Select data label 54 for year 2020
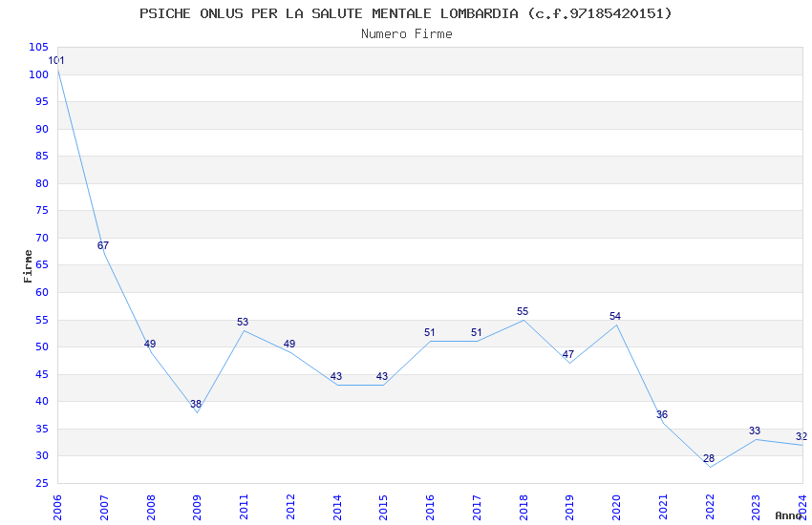Screen dimensions: 812x525 [614, 316]
